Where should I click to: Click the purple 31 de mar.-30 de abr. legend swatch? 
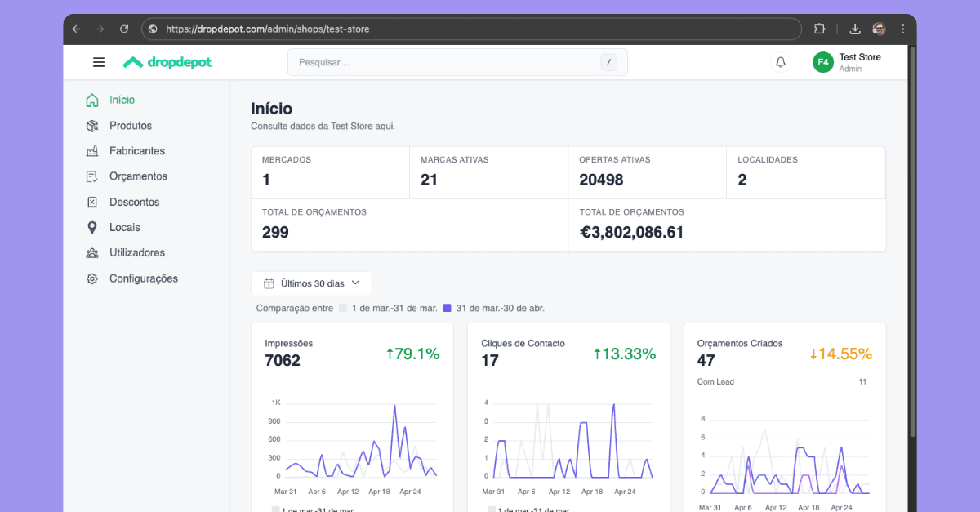point(447,308)
